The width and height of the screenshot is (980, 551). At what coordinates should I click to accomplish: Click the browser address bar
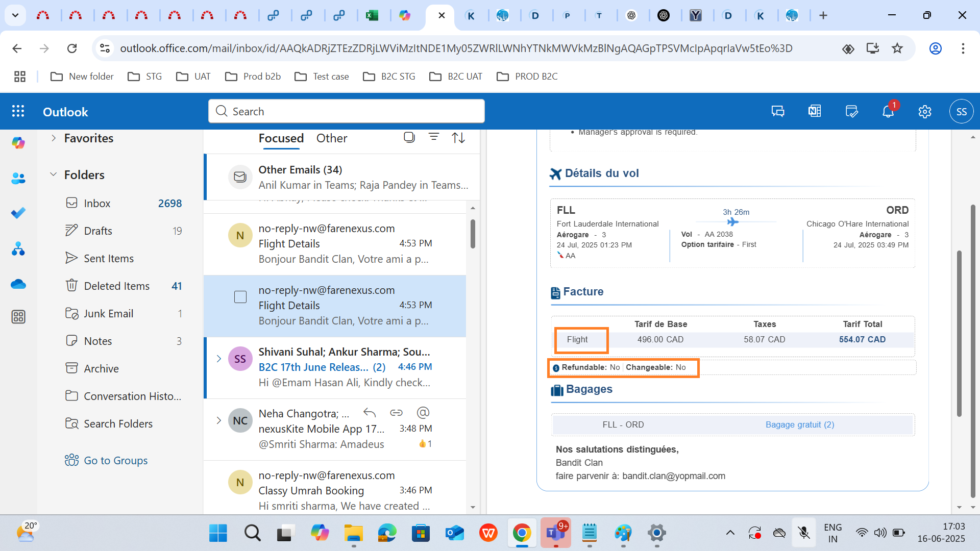pyautogui.click(x=456, y=48)
